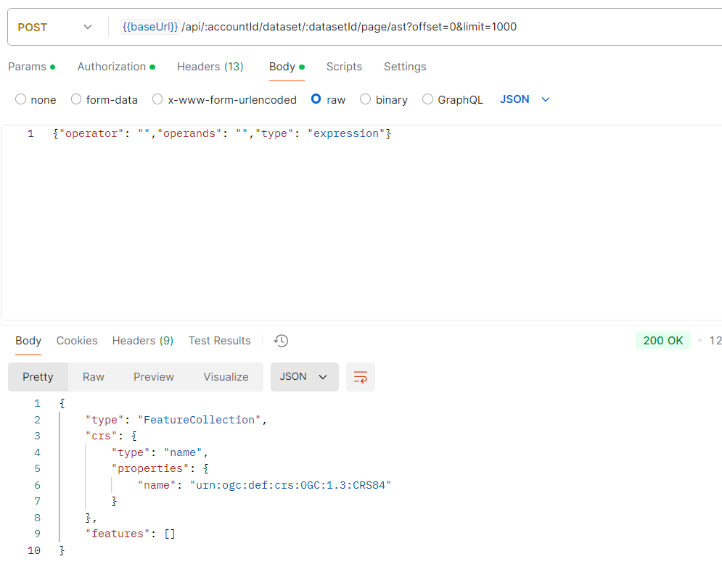This screenshot has height=588, width=722.
Task: Open the Test Results tab
Action: 219,341
